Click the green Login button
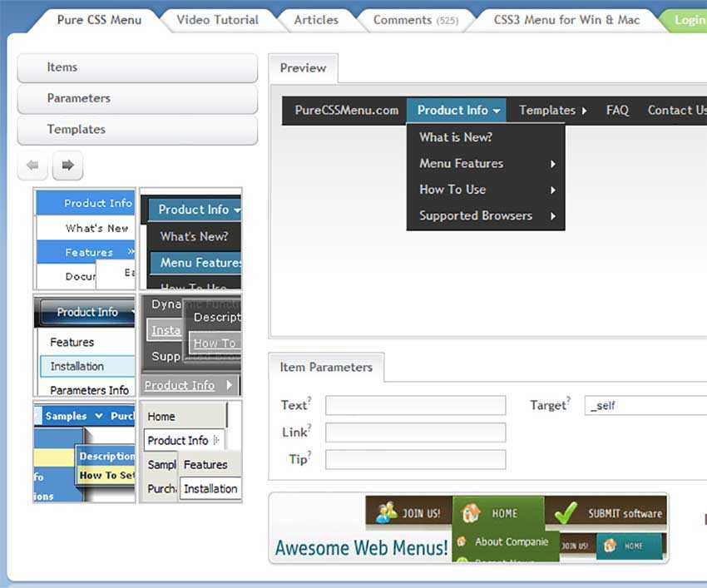 [x=687, y=20]
